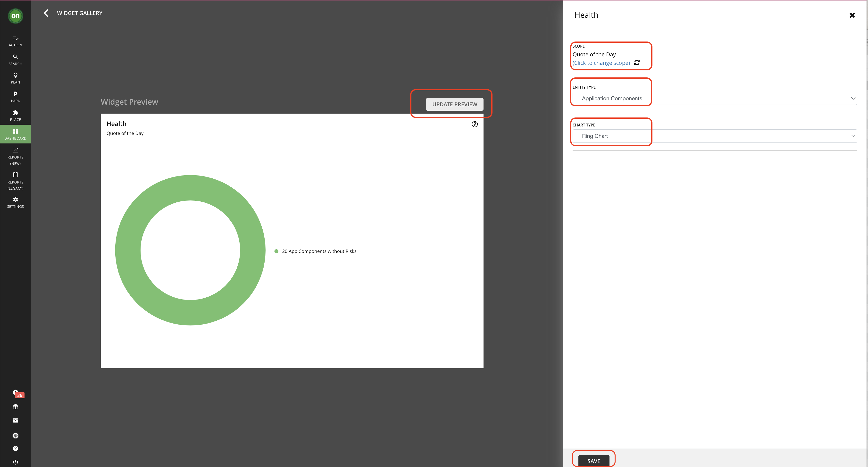Go to the Plan lightbulb section
868x467 pixels.
15,78
